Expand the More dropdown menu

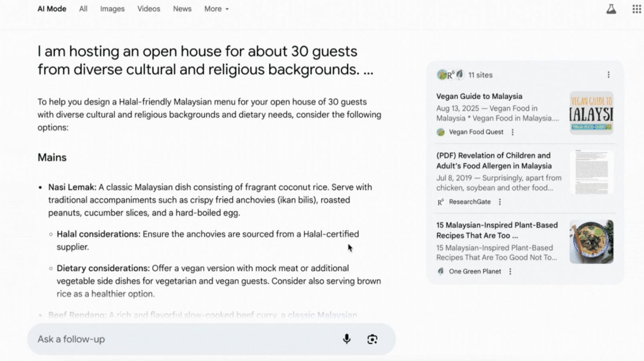coord(216,9)
